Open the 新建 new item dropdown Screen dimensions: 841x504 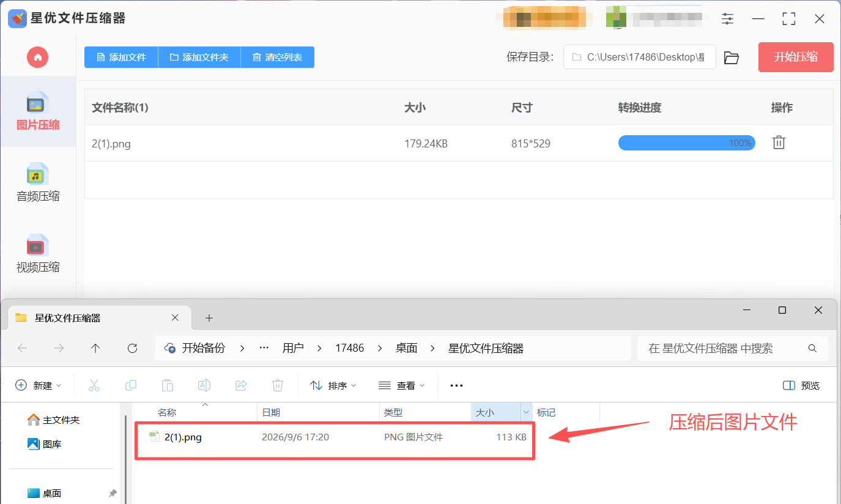(39, 385)
